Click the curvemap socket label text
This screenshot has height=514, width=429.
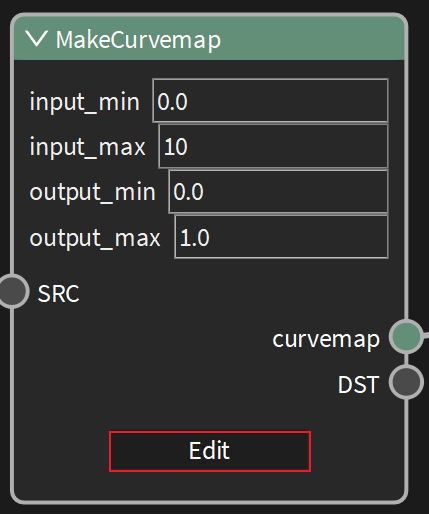(x=326, y=340)
